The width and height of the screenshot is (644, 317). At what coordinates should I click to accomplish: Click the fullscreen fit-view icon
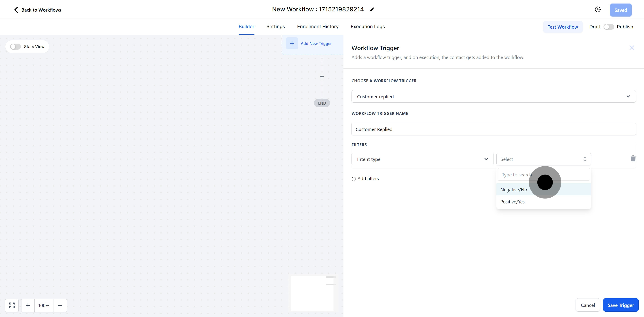12,305
